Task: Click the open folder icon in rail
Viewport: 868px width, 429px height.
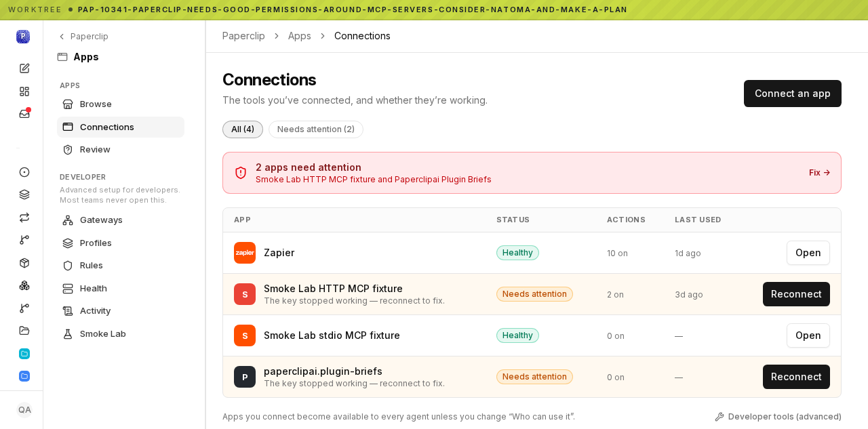Action: pos(24,331)
